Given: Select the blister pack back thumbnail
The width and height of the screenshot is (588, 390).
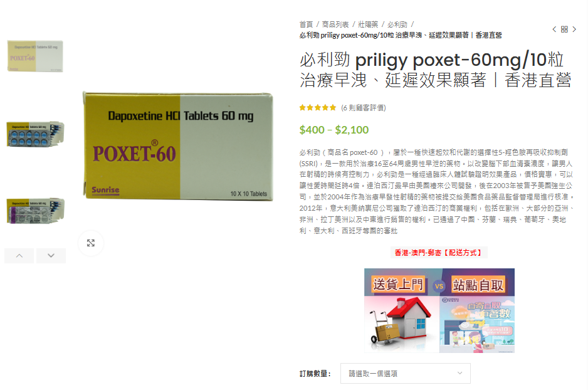Looking at the screenshot, I should tap(35, 211).
